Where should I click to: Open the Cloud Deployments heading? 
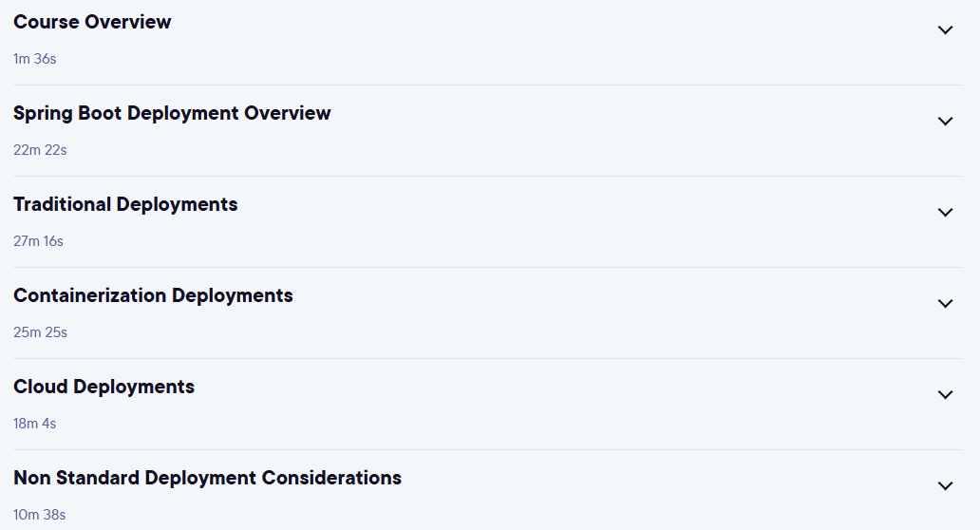[x=104, y=388]
